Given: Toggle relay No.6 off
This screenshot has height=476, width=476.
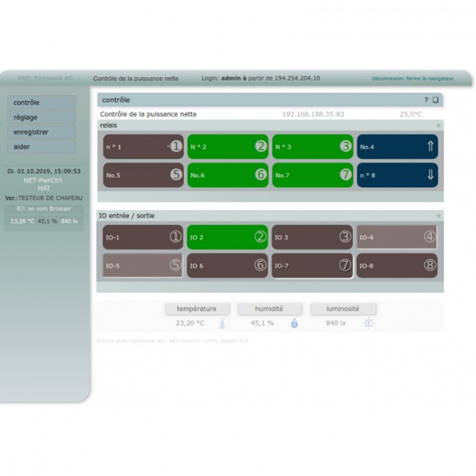Looking at the screenshot, I should coord(228,175).
